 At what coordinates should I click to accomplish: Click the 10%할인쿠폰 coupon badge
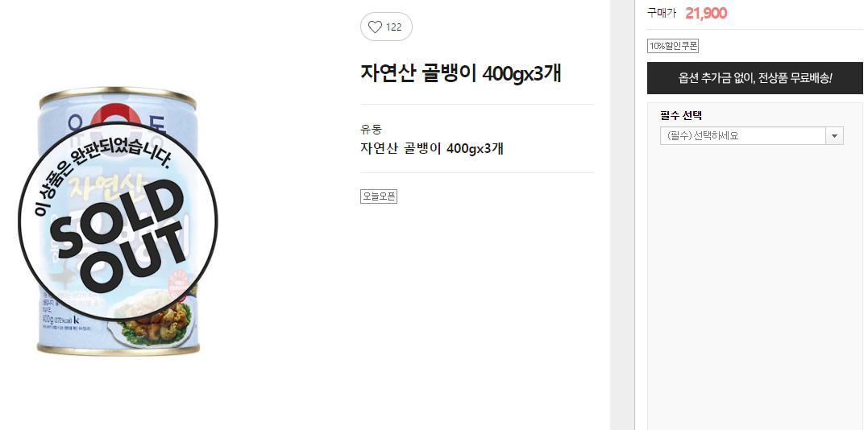coord(673,46)
